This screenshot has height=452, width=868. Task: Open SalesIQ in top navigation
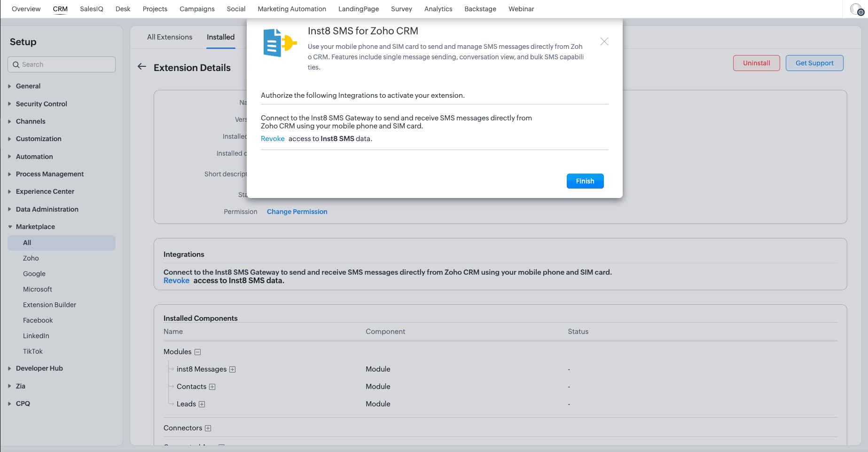point(92,9)
